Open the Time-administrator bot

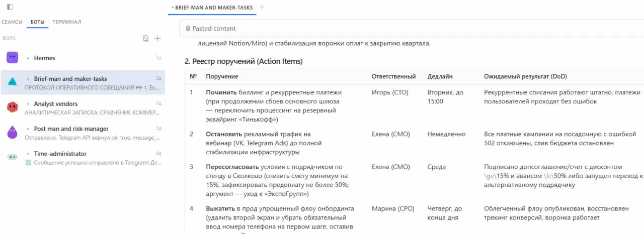(83, 158)
